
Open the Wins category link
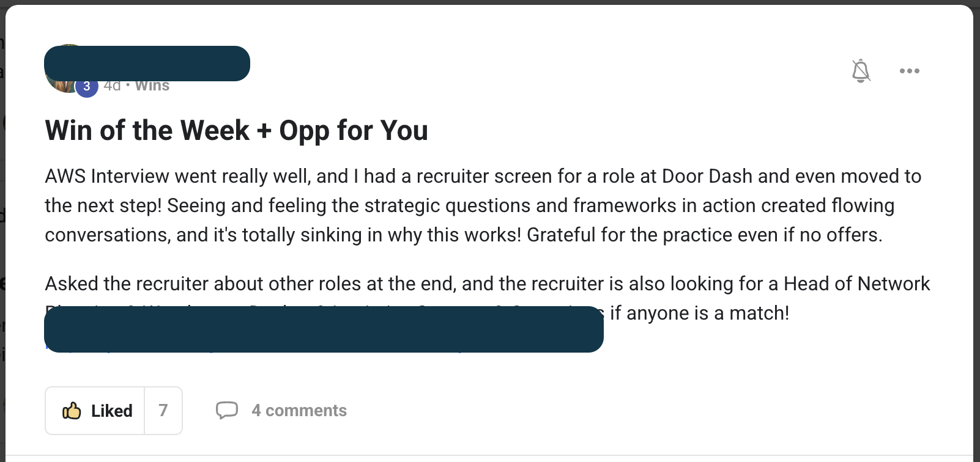[152, 86]
